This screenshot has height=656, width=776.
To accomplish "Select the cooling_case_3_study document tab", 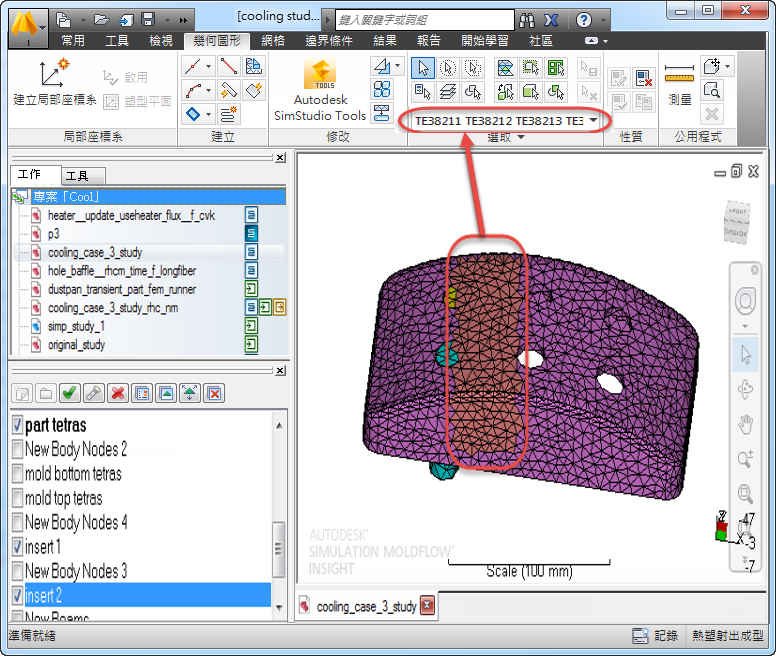I will [366, 607].
